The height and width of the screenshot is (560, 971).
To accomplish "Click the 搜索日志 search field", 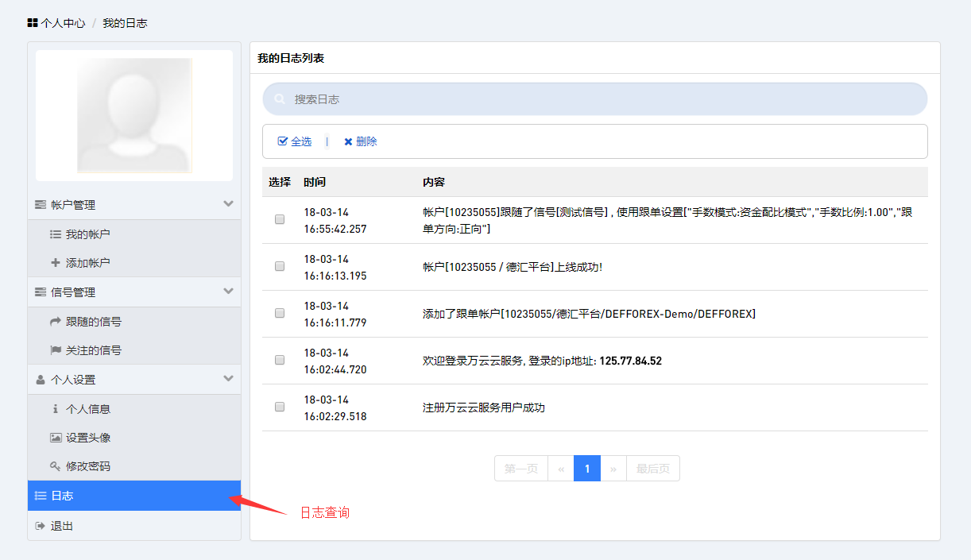I will (x=594, y=99).
